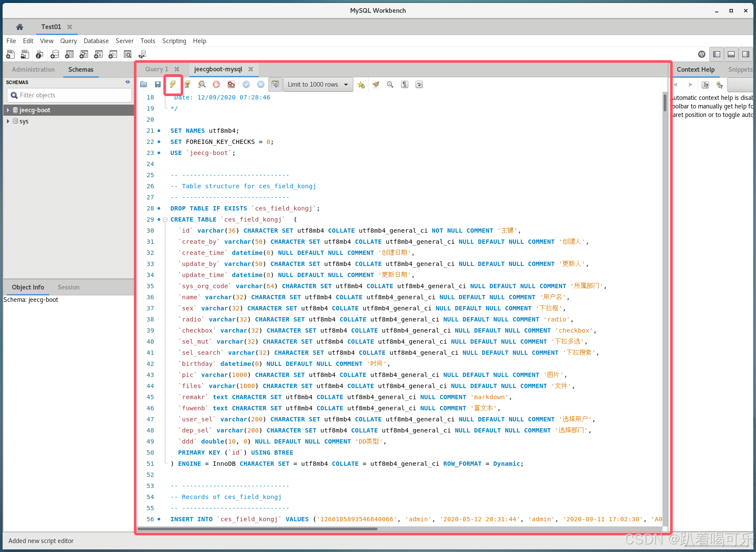
Task: Collapse CREATE TABLE fold at line 29
Action: click(x=165, y=220)
